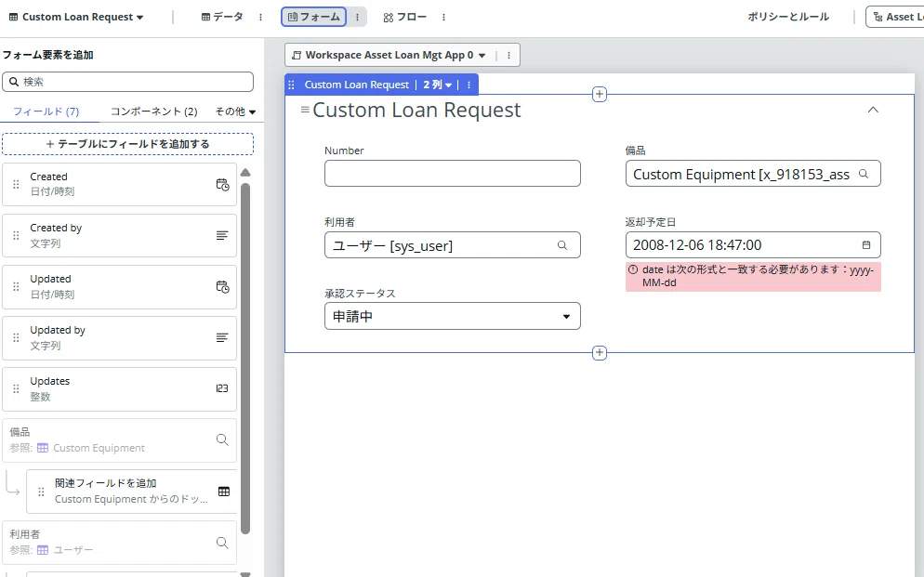Click the 検索 search field
Screen dimensions: 924x577
128,82
